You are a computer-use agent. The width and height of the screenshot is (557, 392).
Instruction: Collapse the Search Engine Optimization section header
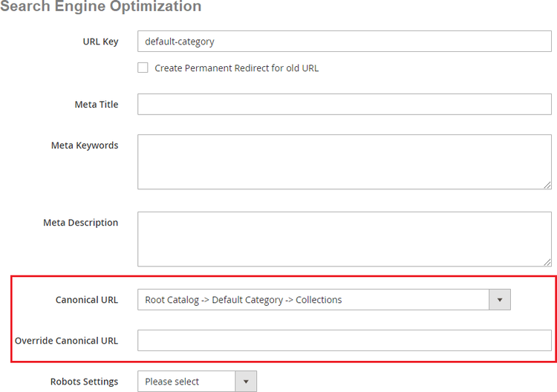pos(100,7)
